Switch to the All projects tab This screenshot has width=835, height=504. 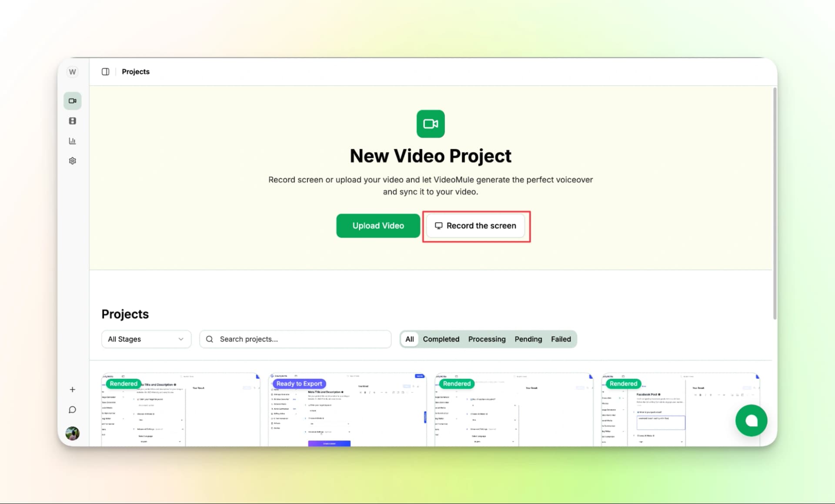coord(409,339)
